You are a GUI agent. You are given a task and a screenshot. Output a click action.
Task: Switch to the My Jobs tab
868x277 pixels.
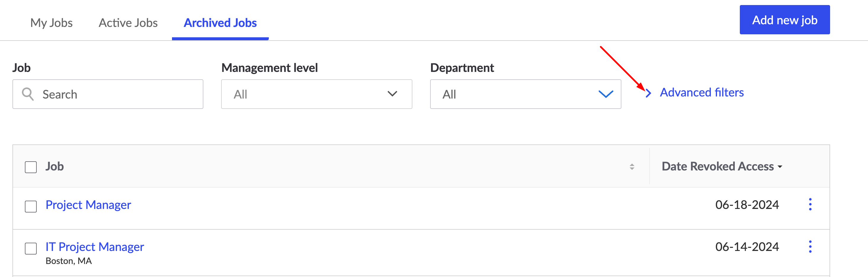[x=51, y=23]
